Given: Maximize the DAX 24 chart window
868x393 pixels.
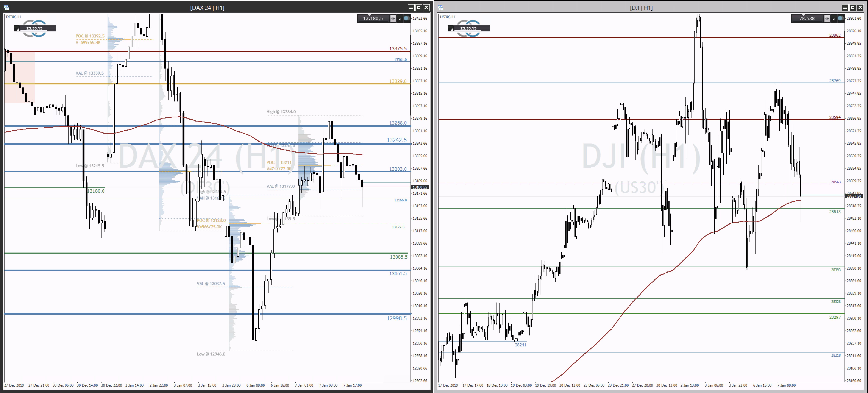Looking at the screenshot, I should click(x=419, y=7).
